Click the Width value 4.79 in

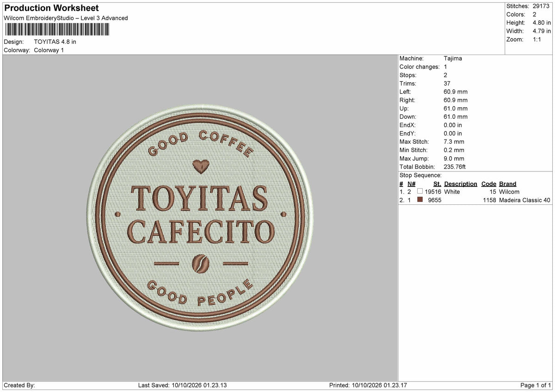pyautogui.click(x=542, y=31)
